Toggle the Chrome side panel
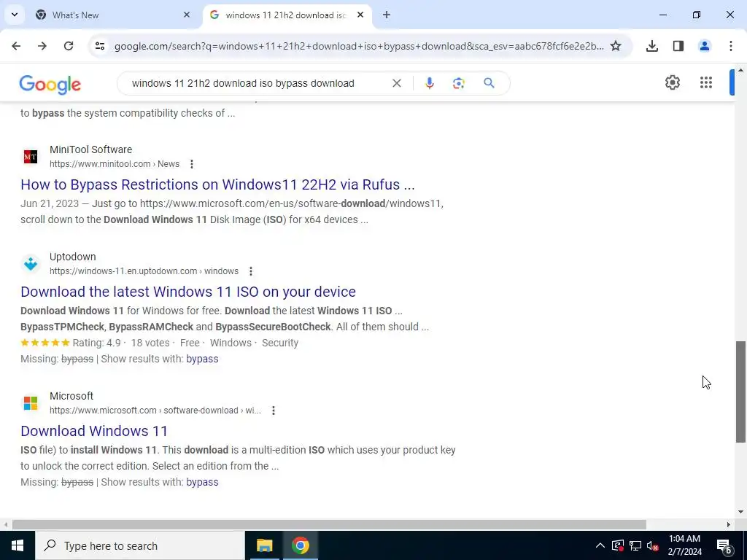 [x=678, y=46]
